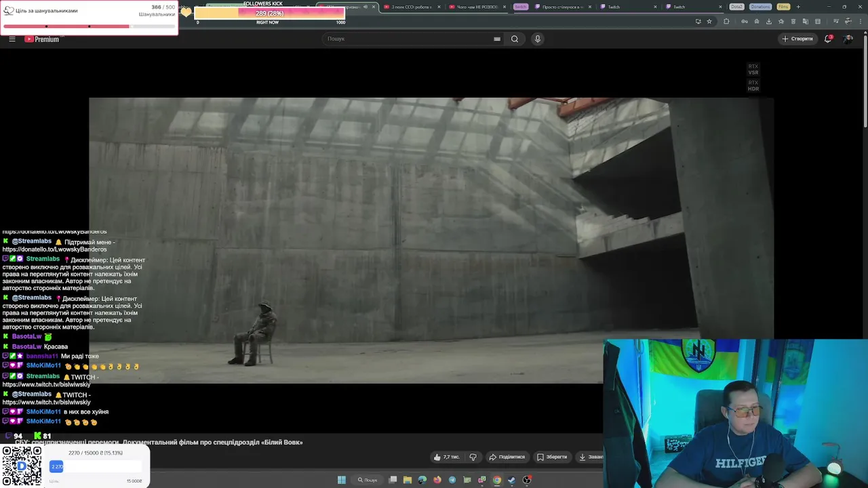Open Telegram from the taskbar
Screen dimensions: 868x488
coord(452,480)
